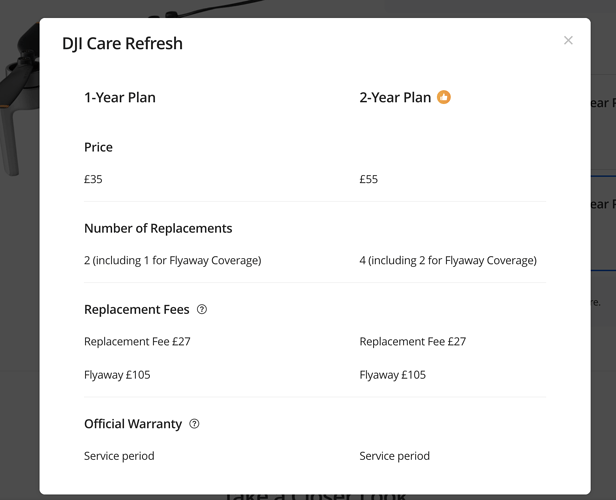Click the orange thumbs-up recommended badge
This screenshot has height=500, width=616.
(x=444, y=97)
